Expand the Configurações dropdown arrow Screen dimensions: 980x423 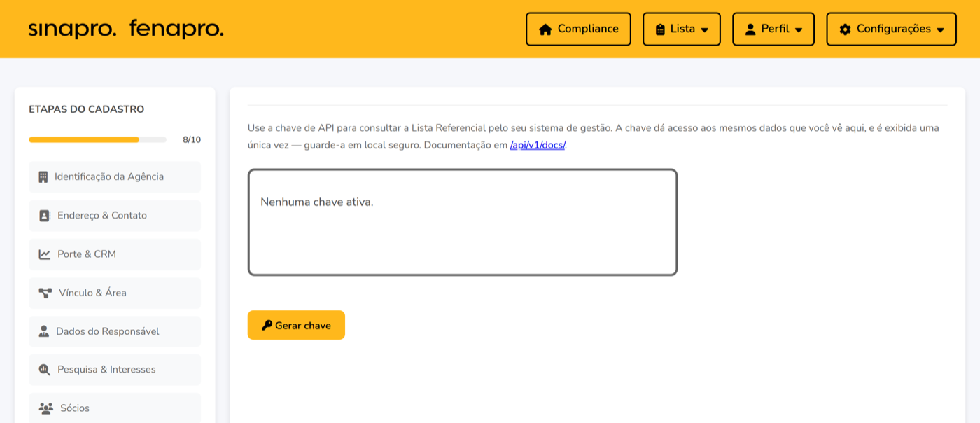940,30
